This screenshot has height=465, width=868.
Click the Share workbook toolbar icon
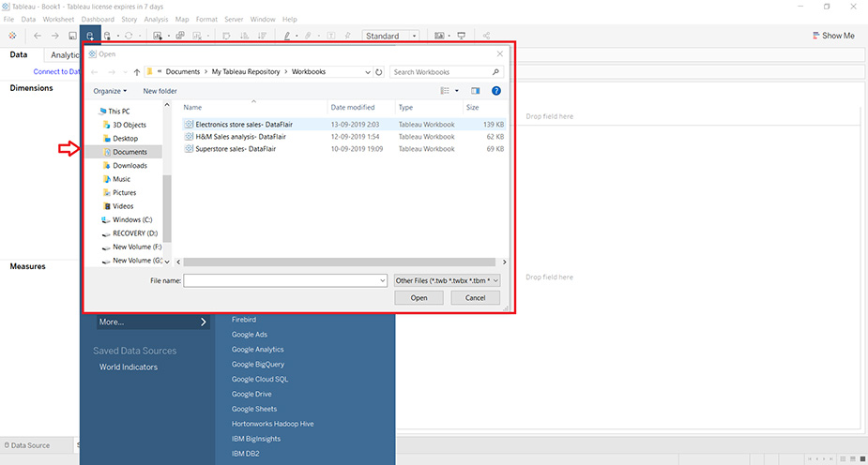[486, 36]
